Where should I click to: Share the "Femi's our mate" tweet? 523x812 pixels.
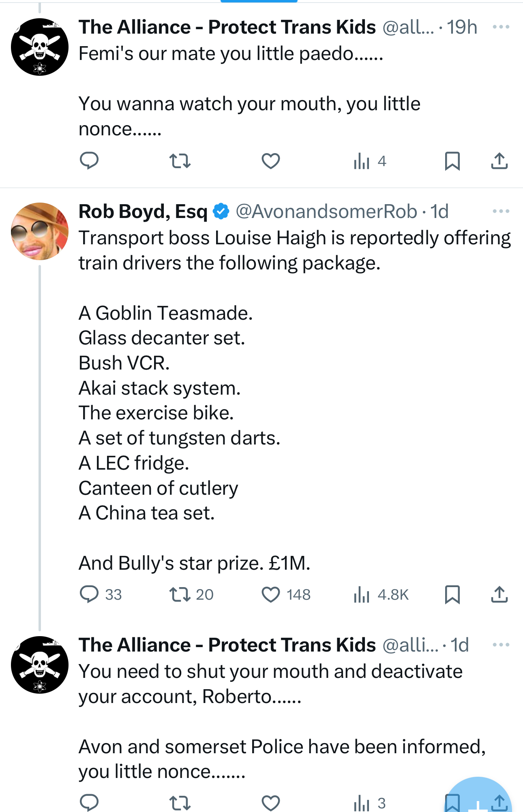click(x=499, y=161)
